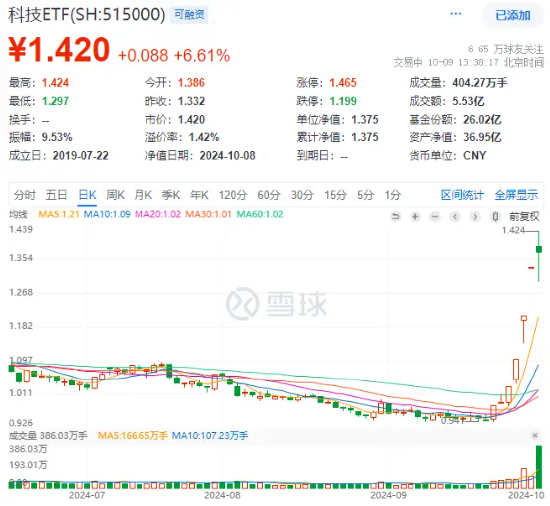Open the 前复权 adjustment dropdown
The height and width of the screenshot is (506, 550).
(x=524, y=217)
